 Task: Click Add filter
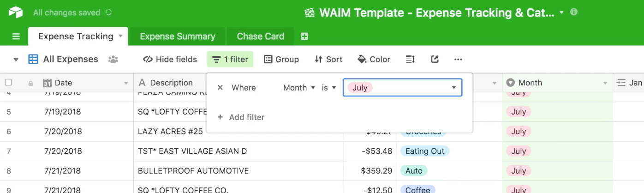tap(241, 117)
